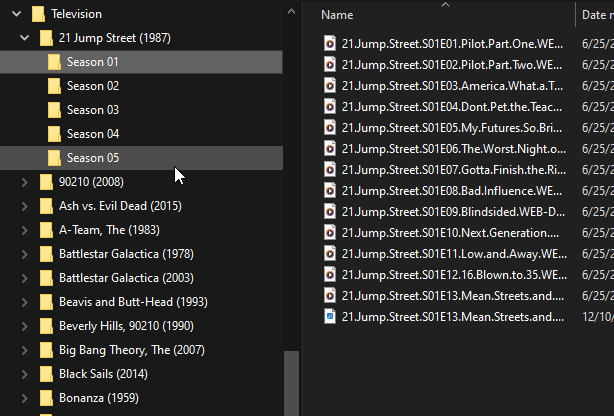Expand the A-Team, The (1983) chevron

click(x=24, y=230)
